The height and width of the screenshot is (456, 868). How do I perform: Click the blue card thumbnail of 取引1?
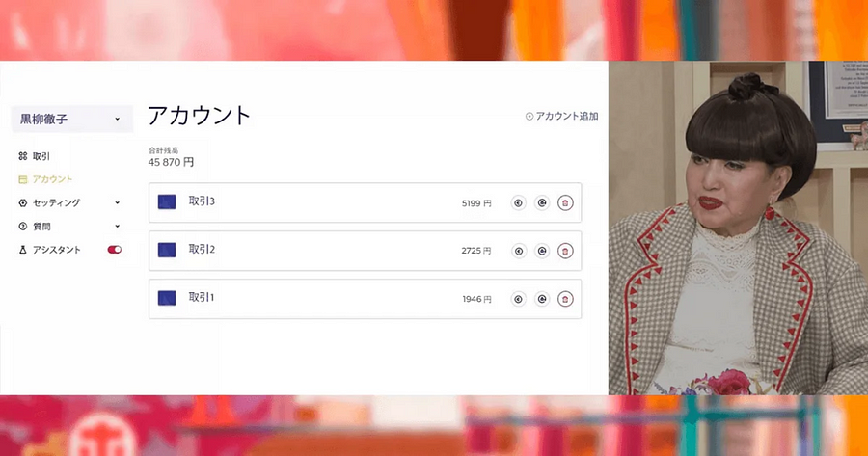click(x=167, y=298)
